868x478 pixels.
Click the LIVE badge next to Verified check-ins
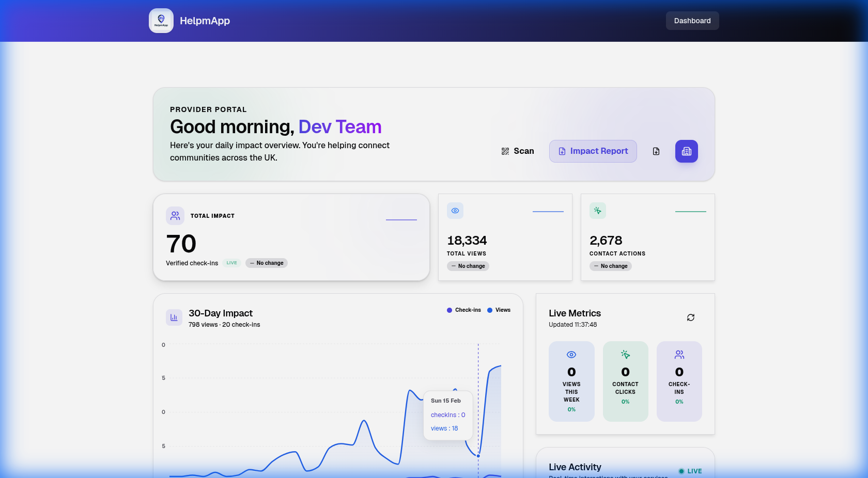click(231, 263)
